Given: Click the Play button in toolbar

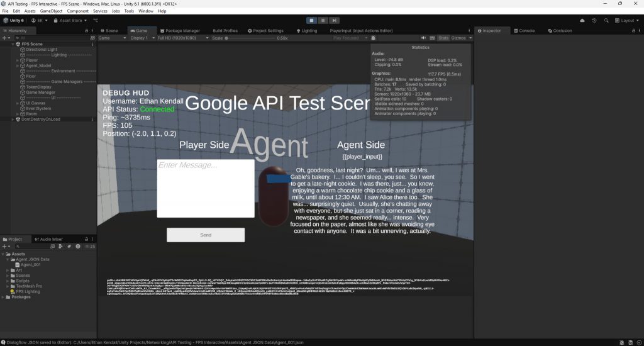Looking at the screenshot, I should coord(311,20).
